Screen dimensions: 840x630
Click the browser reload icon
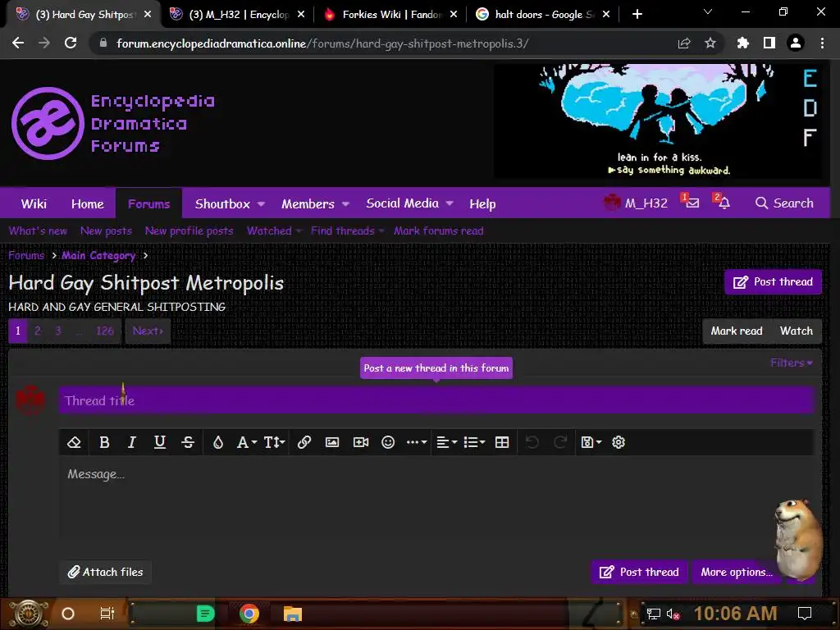click(71, 43)
